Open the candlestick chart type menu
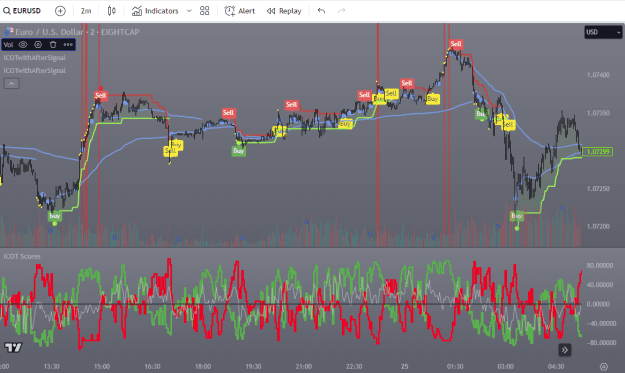The width and height of the screenshot is (625, 373). click(112, 11)
